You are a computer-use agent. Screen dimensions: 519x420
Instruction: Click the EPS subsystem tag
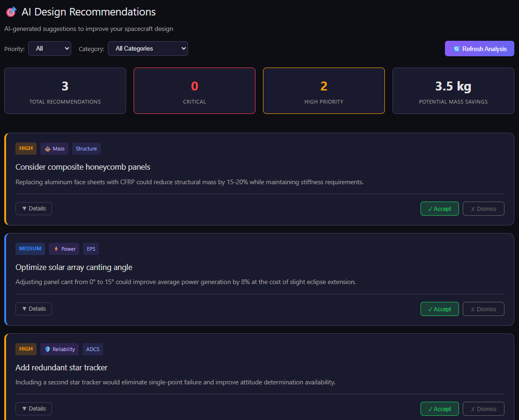91,249
